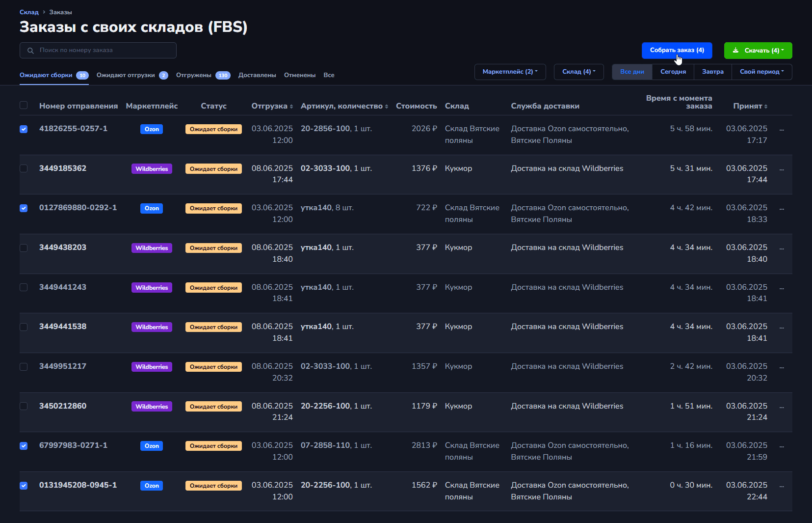The height and width of the screenshot is (523, 812).
Task: Open the Свой период dropdown
Action: pos(761,72)
